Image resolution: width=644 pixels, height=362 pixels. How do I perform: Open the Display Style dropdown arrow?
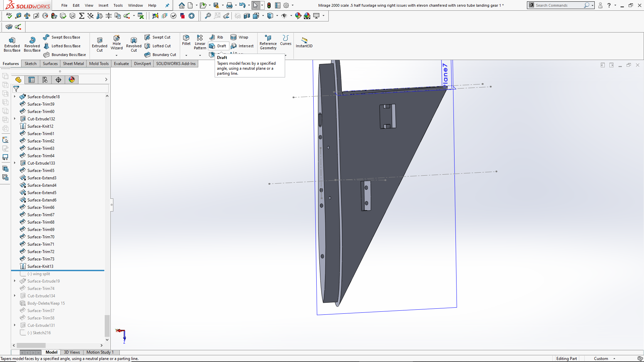click(277, 16)
